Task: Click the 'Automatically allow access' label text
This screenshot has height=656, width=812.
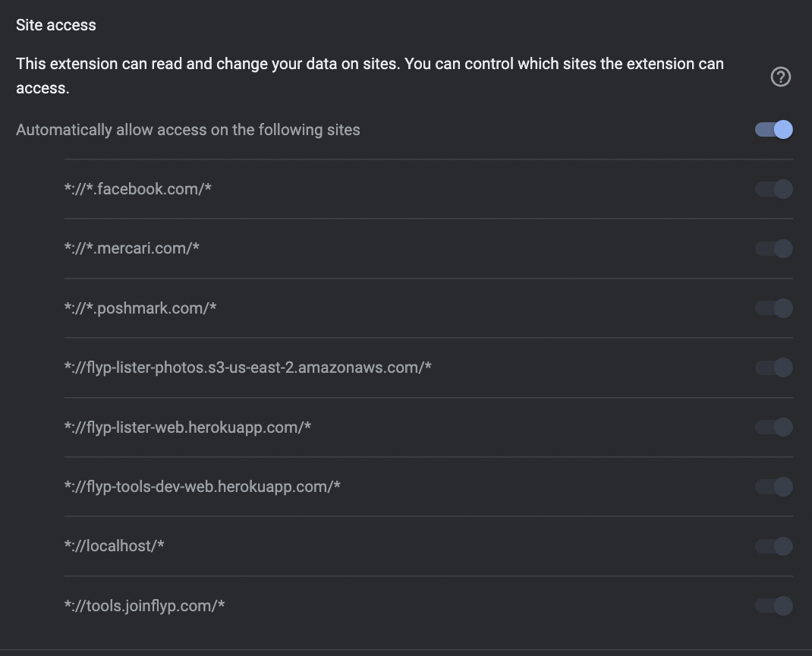Action: 188,130
